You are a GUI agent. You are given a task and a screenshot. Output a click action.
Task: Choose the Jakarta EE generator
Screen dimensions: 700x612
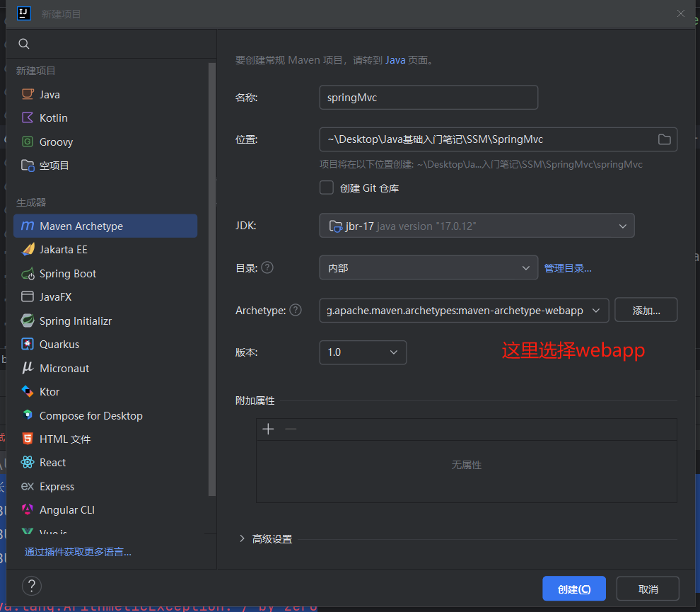click(64, 250)
